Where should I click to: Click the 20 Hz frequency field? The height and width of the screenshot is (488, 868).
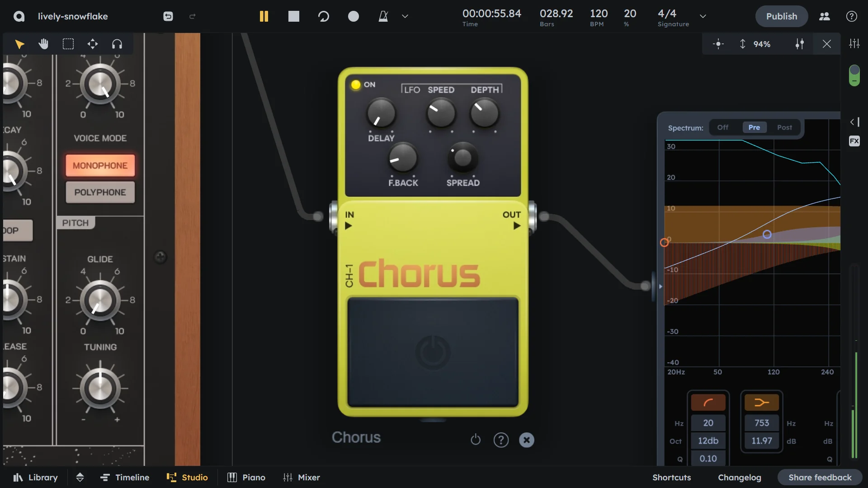click(708, 423)
